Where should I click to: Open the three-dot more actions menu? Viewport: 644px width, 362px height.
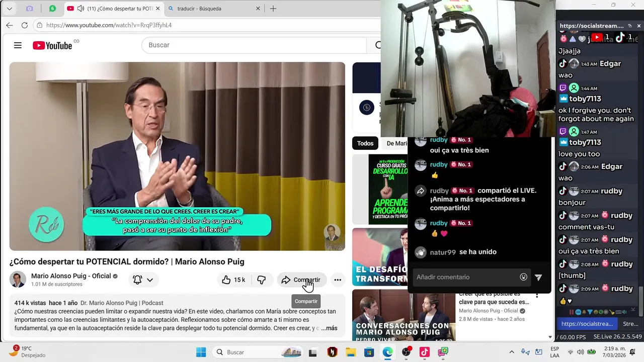click(x=338, y=280)
